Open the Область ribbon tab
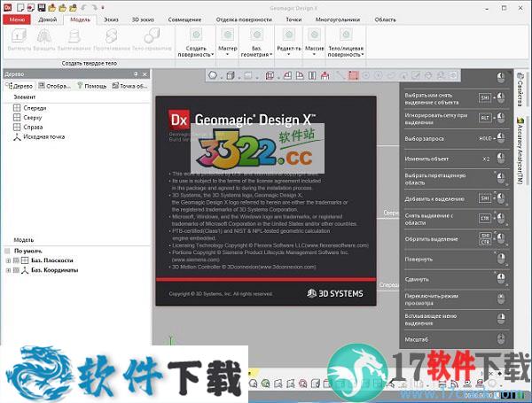This screenshot has height=403, width=532. 385,19
